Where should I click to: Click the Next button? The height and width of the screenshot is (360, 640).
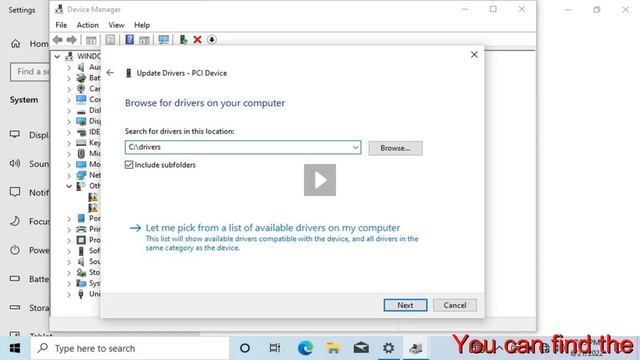(x=405, y=305)
